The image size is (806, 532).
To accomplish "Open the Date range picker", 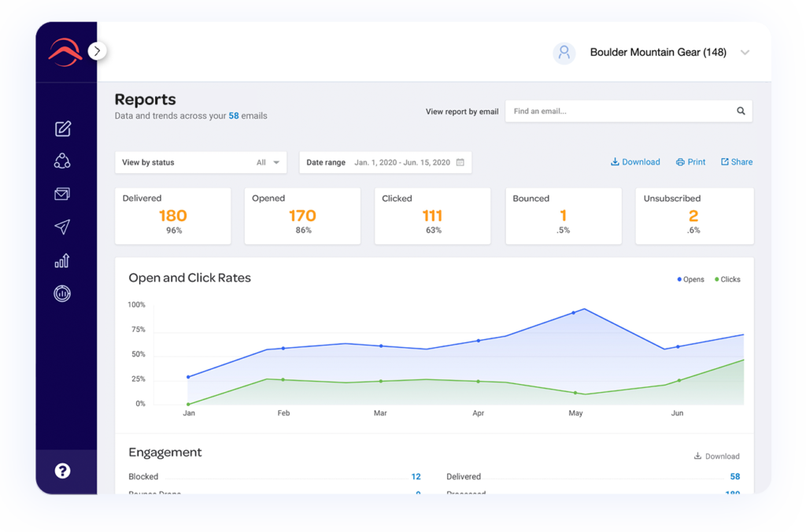I will [x=385, y=163].
